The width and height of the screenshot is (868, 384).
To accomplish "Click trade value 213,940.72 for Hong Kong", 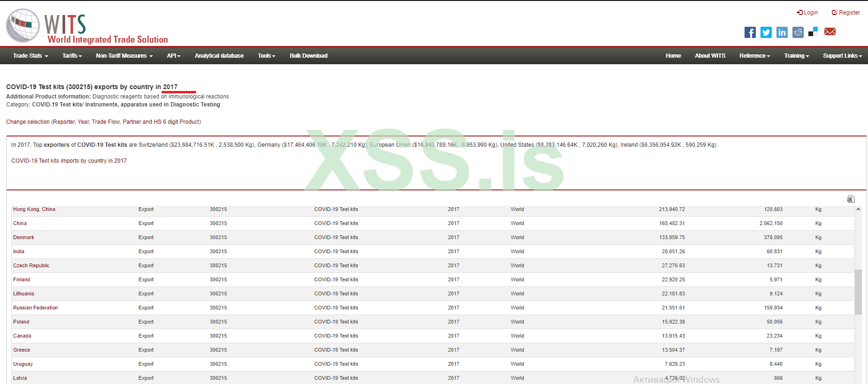I will [x=672, y=210].
